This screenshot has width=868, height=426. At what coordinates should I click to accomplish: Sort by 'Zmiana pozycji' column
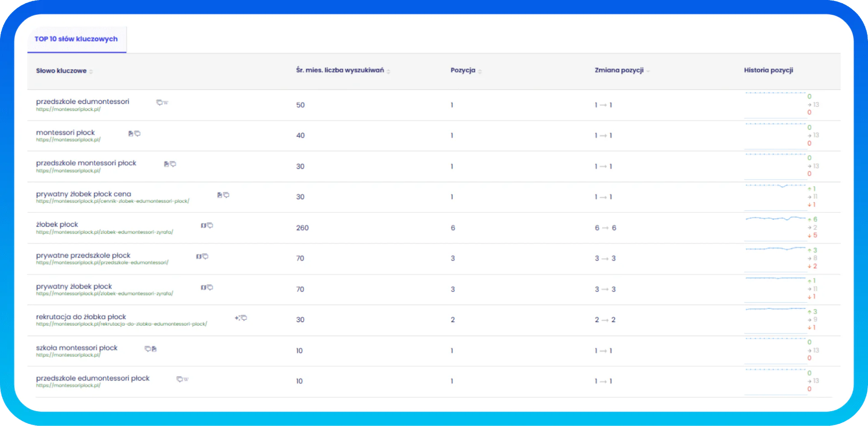pos(648,71)
